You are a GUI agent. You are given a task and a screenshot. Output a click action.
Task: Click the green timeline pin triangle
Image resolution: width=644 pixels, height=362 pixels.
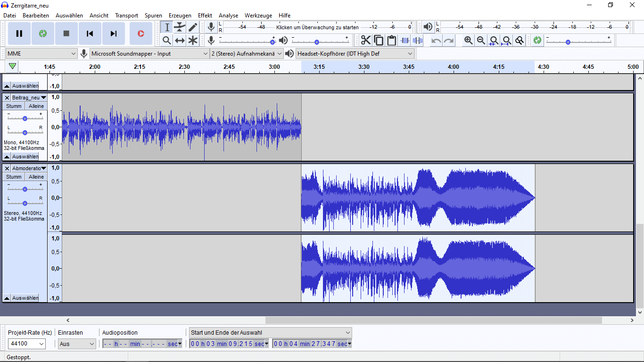point(13,66)
